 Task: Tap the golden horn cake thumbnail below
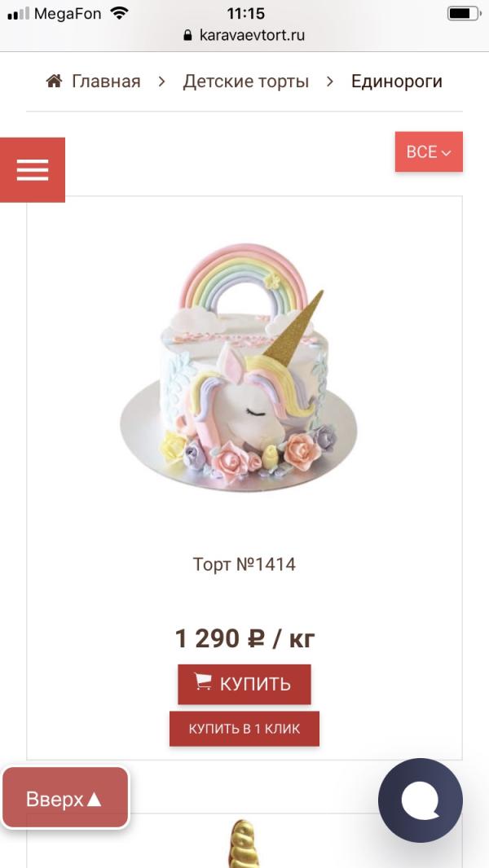(x=244, y=843)
